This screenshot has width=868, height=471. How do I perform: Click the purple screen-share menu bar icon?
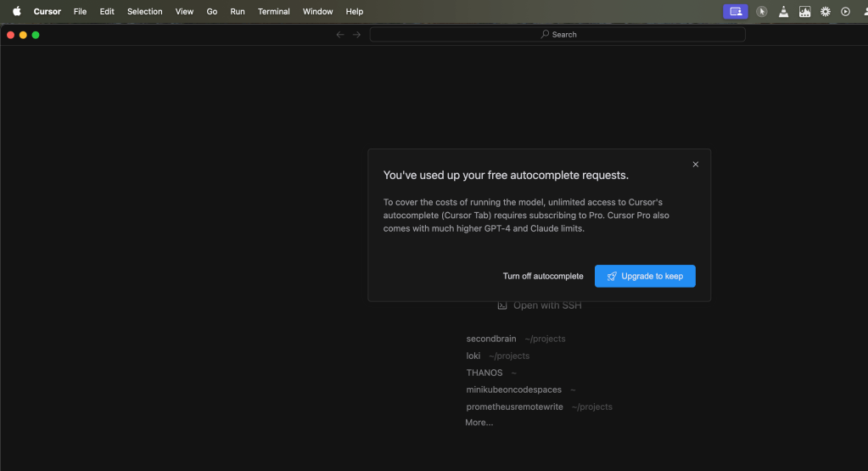(735, 11)
